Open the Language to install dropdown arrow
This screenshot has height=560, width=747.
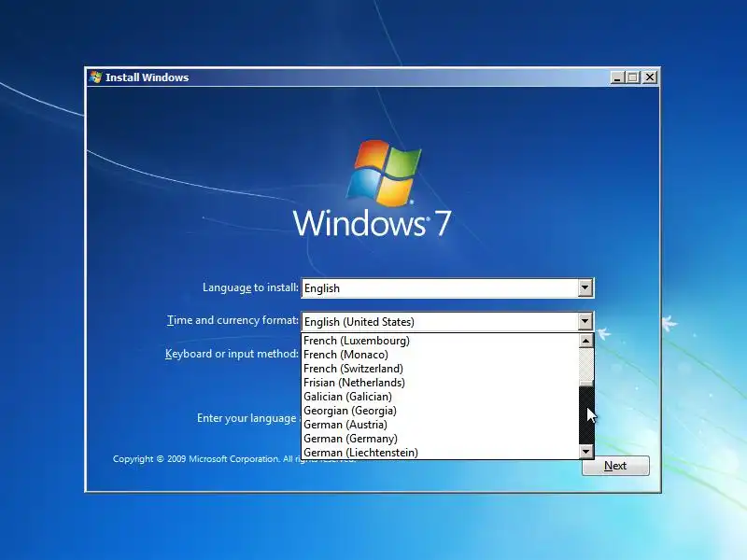coord(585,287)
